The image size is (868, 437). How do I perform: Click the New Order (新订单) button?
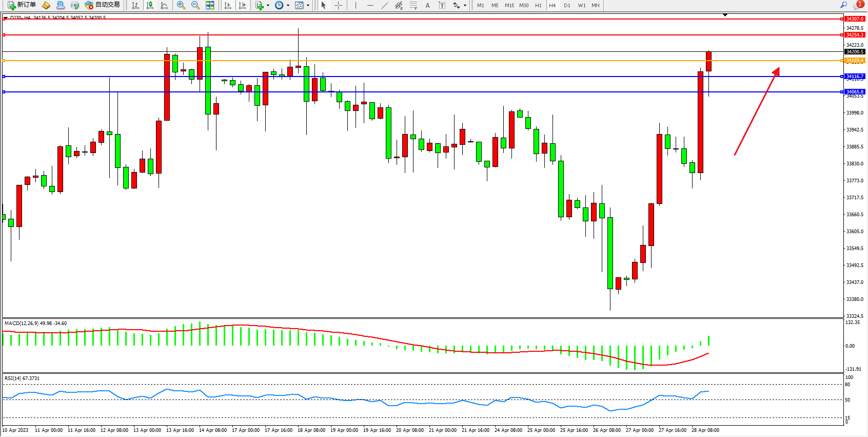coord(22,5)
